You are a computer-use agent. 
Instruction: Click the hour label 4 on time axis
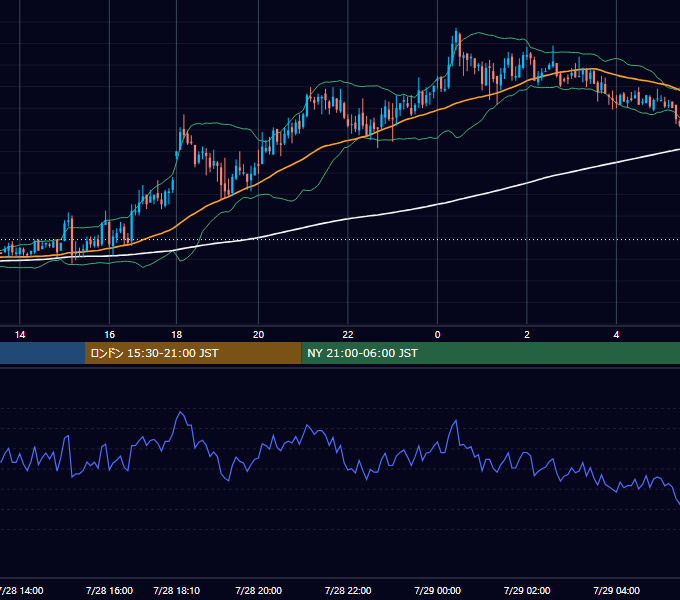[x=616, y=335]
